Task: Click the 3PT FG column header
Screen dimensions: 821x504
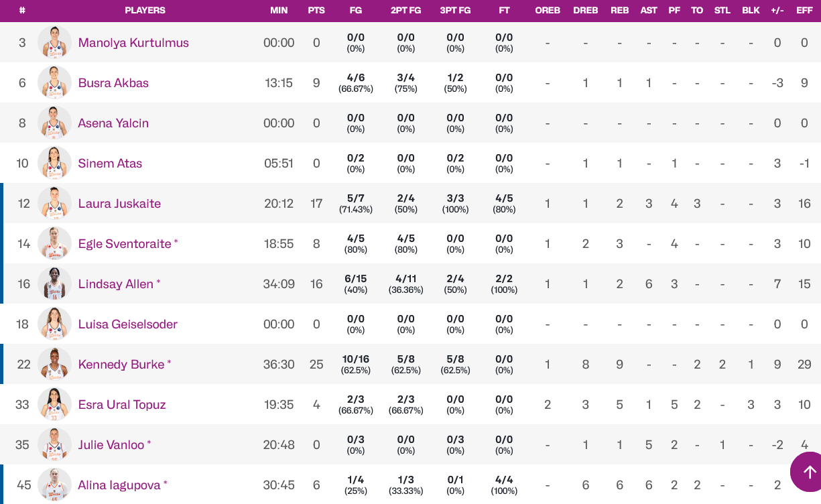Action: coord(455,10)
